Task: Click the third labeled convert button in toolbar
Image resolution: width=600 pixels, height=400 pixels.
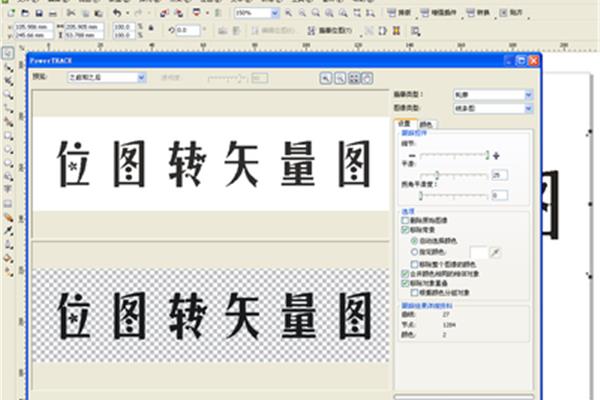Action: (x=478, y=13)
